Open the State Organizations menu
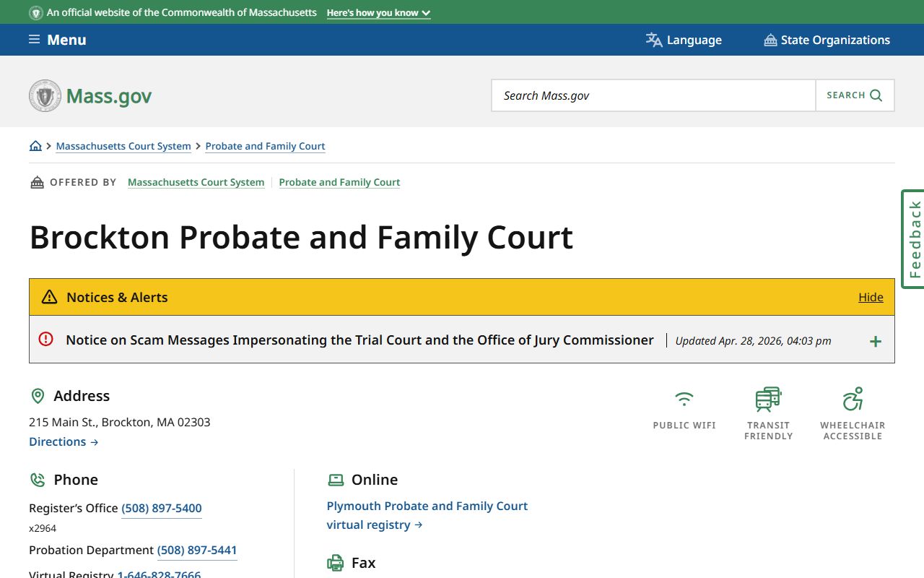This screenshot has width=924, height=578. pyautogui.click(x=827, y=40)
